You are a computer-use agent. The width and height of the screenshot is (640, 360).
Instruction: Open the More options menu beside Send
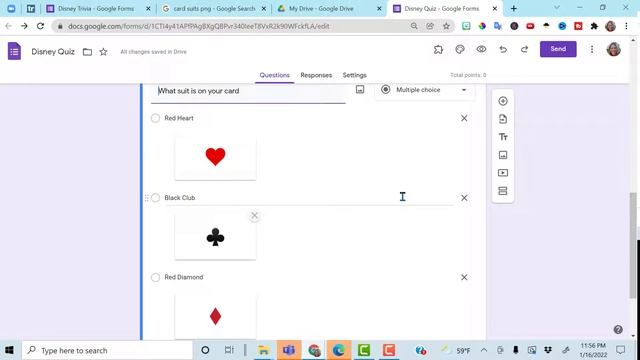(592, 49)
